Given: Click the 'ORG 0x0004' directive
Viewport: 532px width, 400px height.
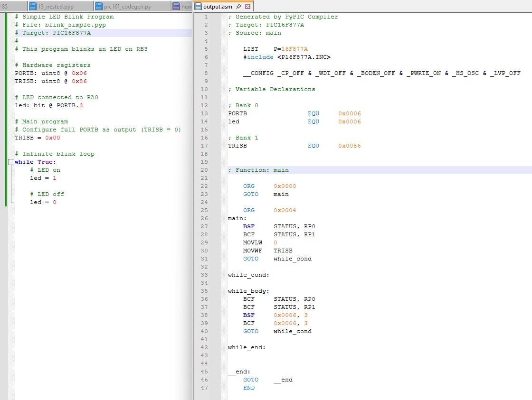Looking at the screenshot, I should pos(269,211).
